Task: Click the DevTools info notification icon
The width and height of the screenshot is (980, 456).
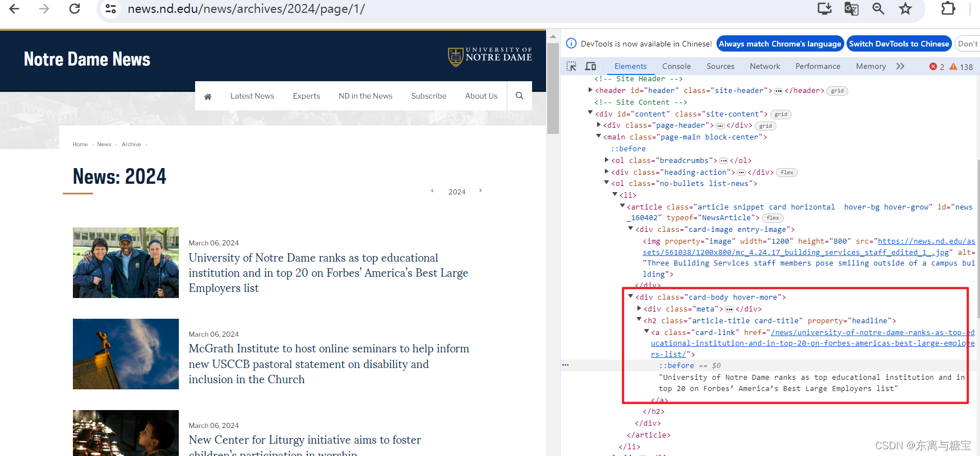Action: click(x=571, y=44)
